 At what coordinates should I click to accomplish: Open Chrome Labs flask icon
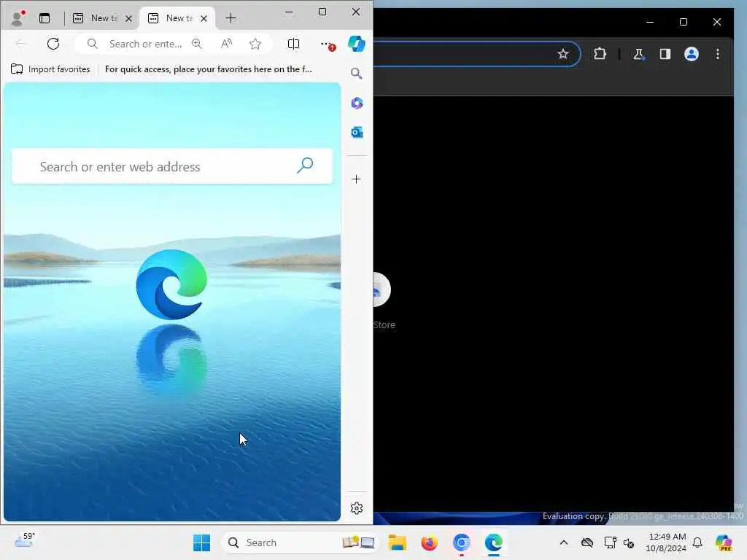click(638, 54)
